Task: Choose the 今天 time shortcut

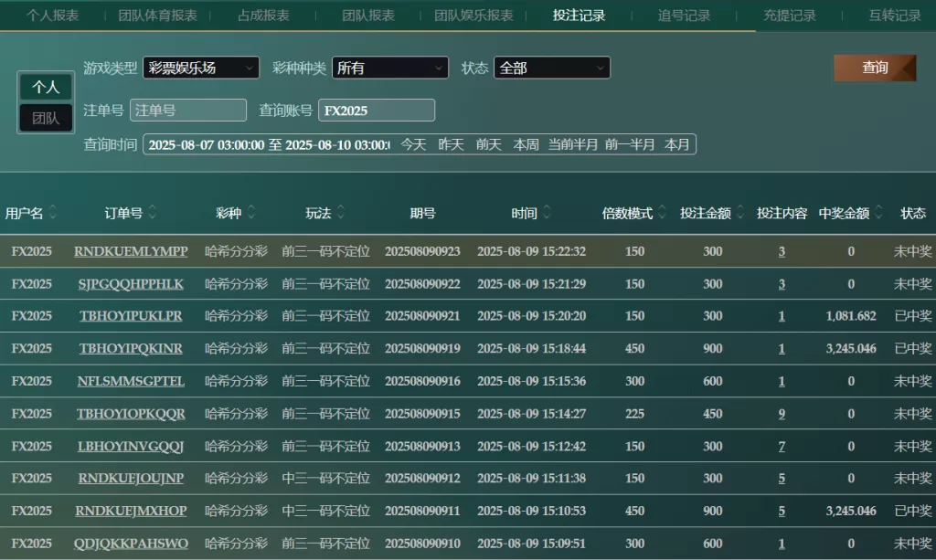Action: tap(413, 145)
